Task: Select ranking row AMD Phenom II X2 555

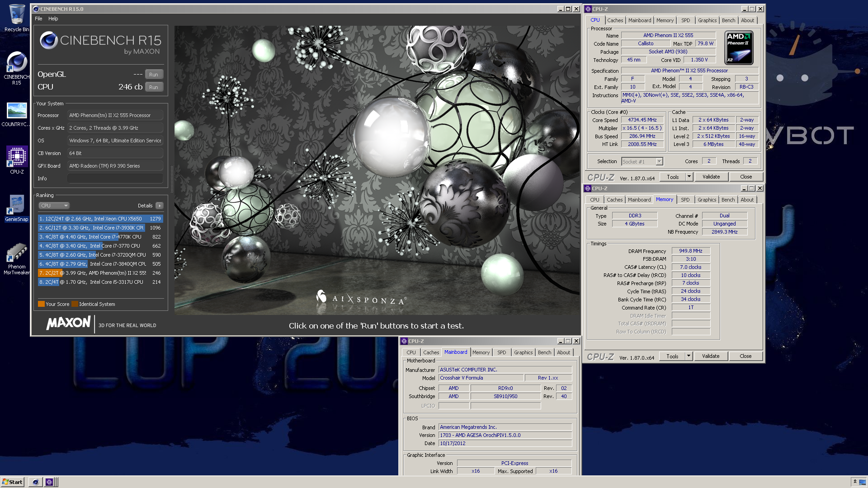Action: (x=100, y=273)
